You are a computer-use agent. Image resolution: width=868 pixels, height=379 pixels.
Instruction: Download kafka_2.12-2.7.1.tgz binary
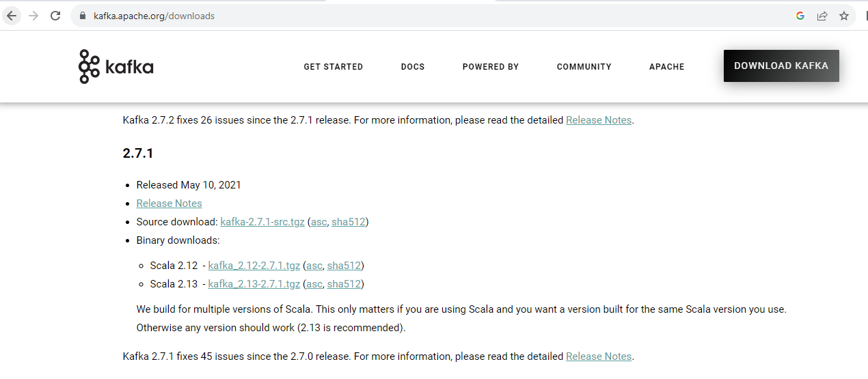pyautogui.click(x=254, y=266)
